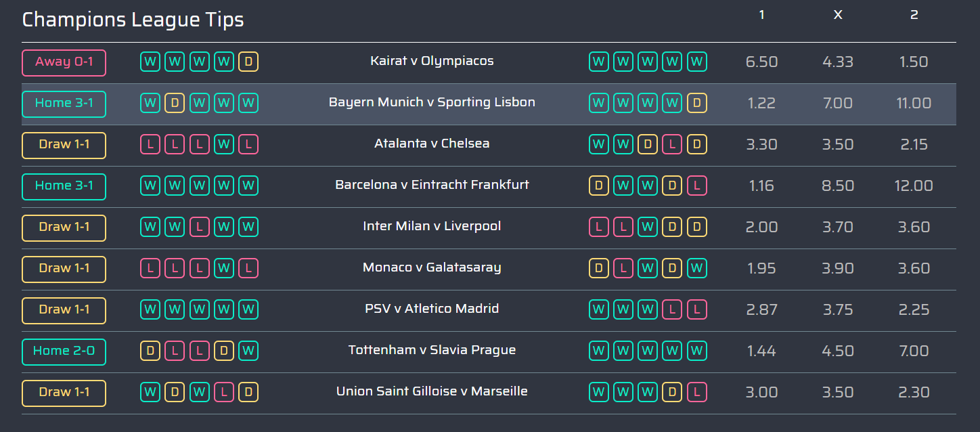
Task: Click the X draw column header
Action: [x=837, y=15]
